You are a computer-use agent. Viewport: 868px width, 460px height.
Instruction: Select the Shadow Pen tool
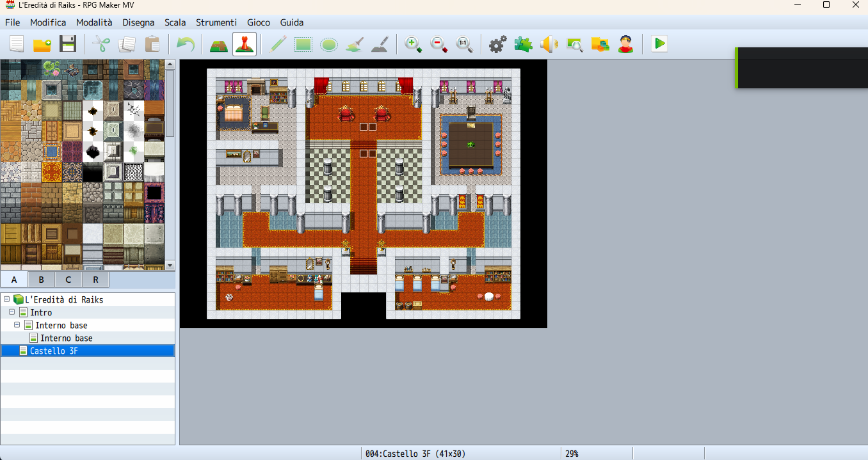coord(380,44)
